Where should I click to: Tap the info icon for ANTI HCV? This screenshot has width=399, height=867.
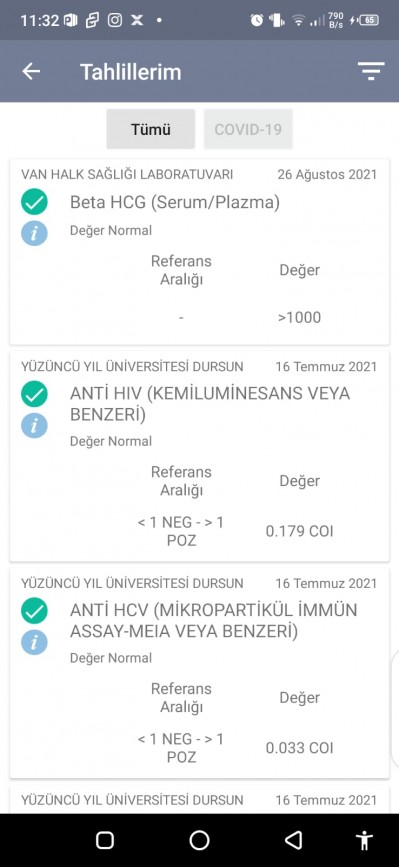(34, 643)
